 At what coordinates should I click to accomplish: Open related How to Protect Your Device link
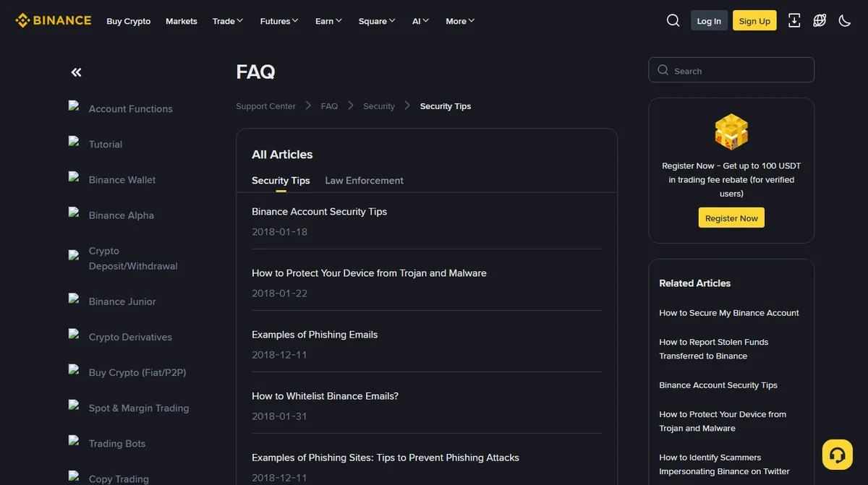pyautogui.click(x=723, y=421)
